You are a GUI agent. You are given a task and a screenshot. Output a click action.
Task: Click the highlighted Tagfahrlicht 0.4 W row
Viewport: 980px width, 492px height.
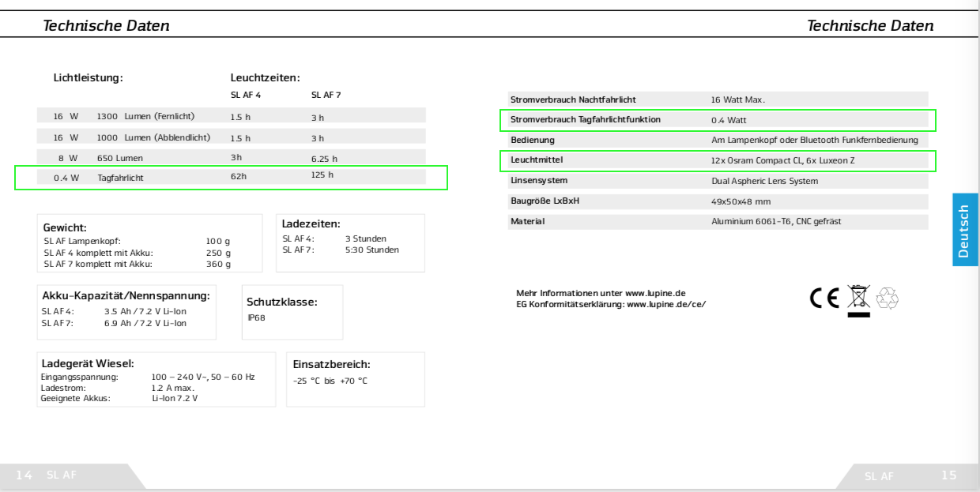pos(231,177)
